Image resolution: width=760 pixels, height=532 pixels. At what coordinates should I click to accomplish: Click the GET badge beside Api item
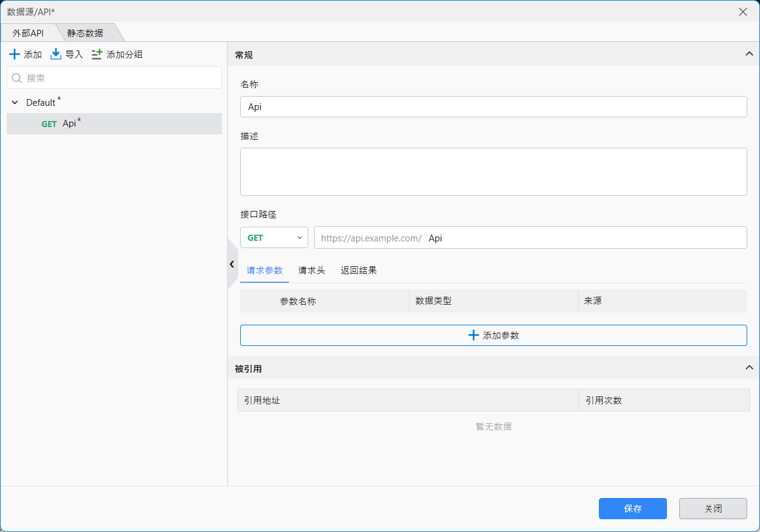(49, 124)
